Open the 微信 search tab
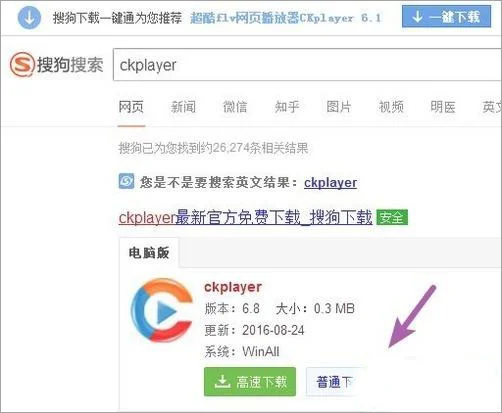The width and height of the screenshot is (502, 413). click(x=235, y=107)
